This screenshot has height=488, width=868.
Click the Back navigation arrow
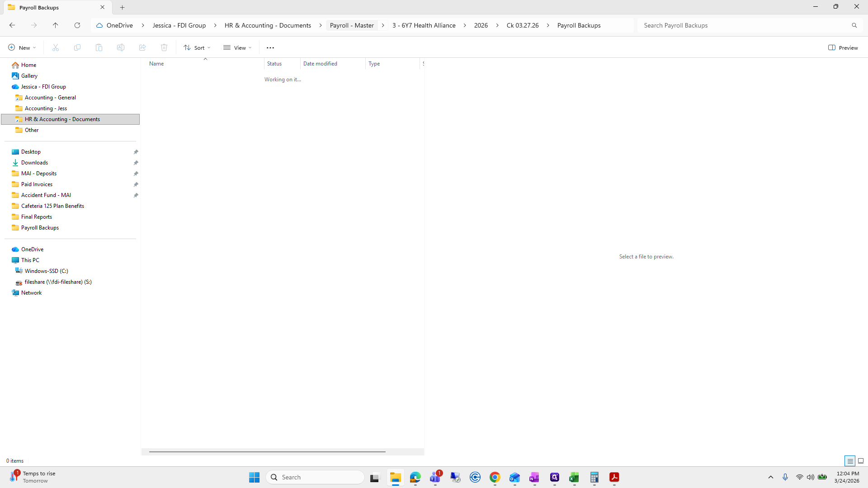[12, 25]
